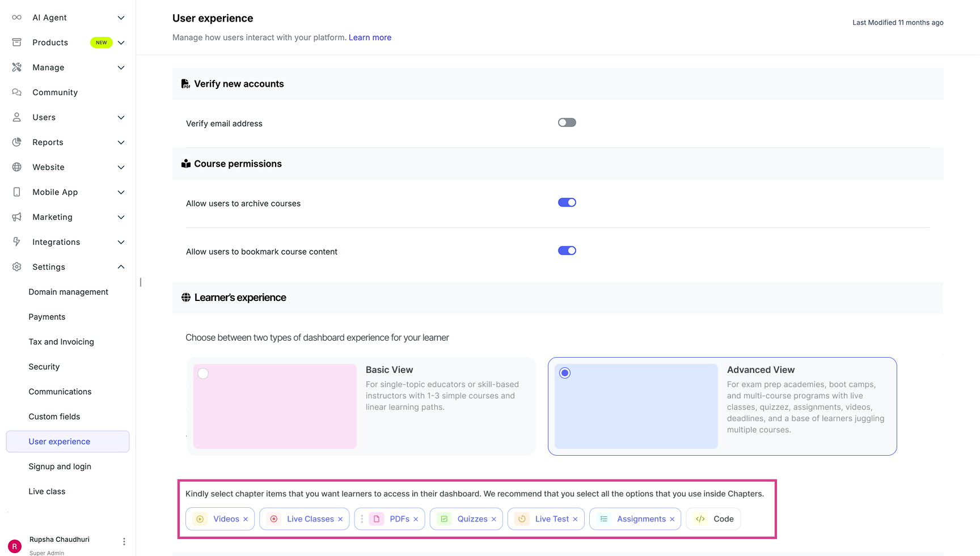This screenshot has height=556, width=980.
Task: Go to Signup and login settings
Action: click(60, 466)
